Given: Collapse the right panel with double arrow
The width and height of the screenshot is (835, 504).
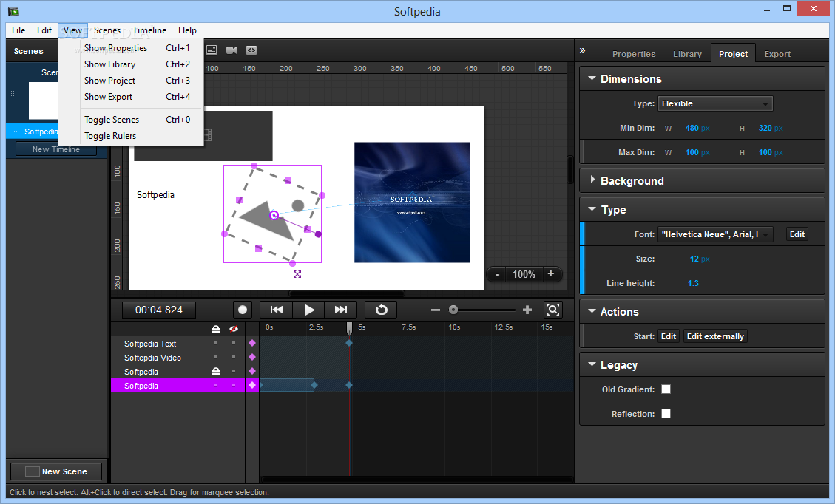Looking at the screenshot, I should (x=583, y=50).
